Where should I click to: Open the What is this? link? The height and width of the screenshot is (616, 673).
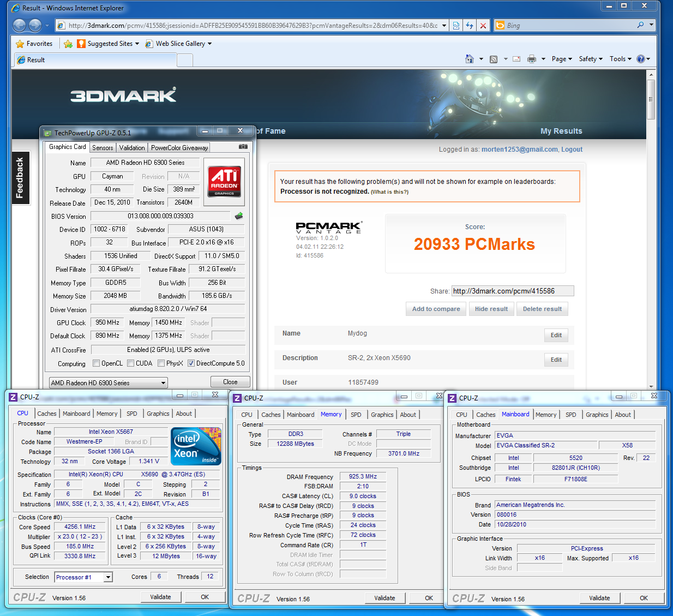click(389, 192)
